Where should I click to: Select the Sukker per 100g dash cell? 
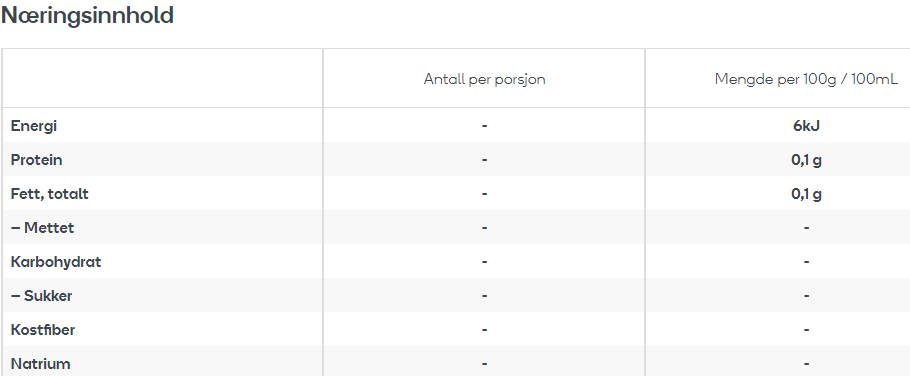806,296
